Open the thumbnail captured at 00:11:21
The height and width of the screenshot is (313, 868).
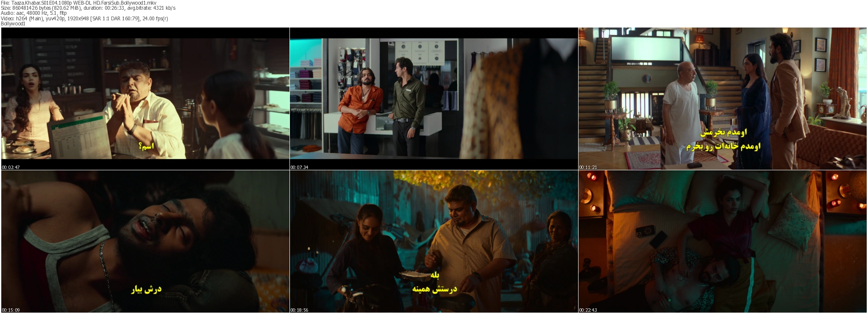723,99
